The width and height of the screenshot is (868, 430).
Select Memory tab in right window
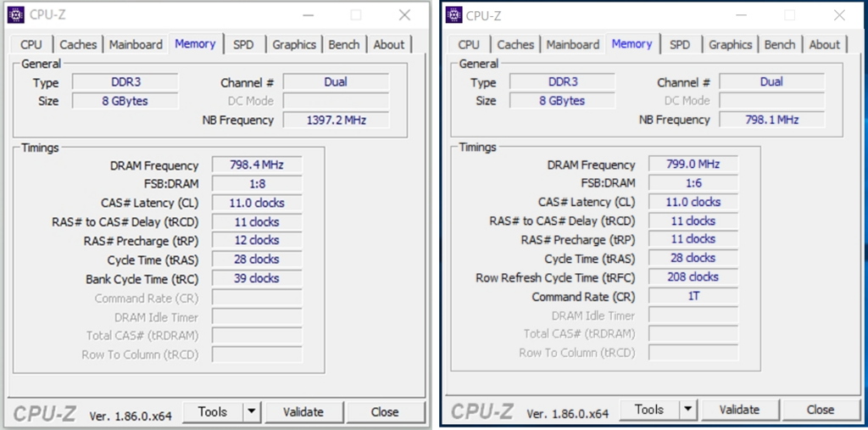pyautogui.click(x=632, y=44)
